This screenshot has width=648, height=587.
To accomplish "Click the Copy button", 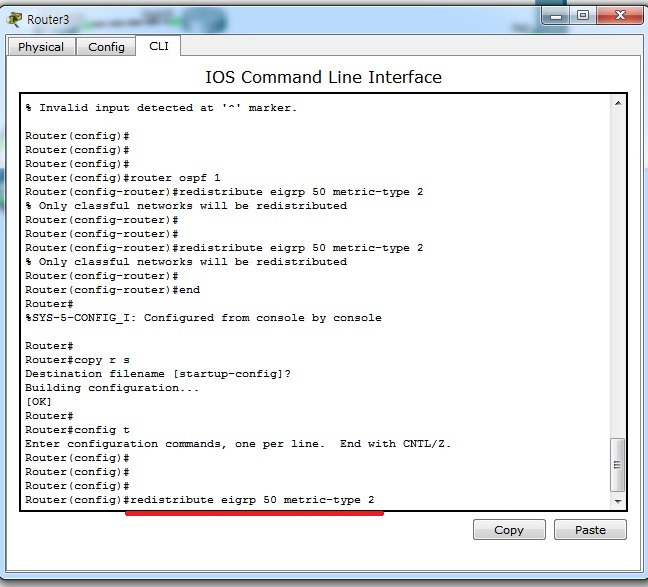I will pos(509,530).
